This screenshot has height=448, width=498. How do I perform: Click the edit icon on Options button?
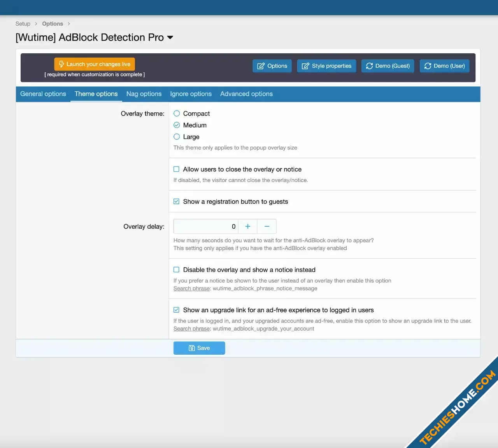[x=261, y=66]
